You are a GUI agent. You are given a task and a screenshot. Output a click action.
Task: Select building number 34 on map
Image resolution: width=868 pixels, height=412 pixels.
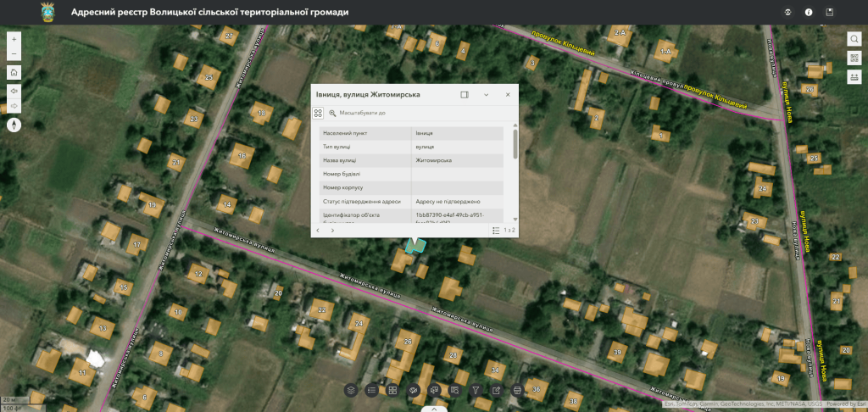[x=495, y=370]
